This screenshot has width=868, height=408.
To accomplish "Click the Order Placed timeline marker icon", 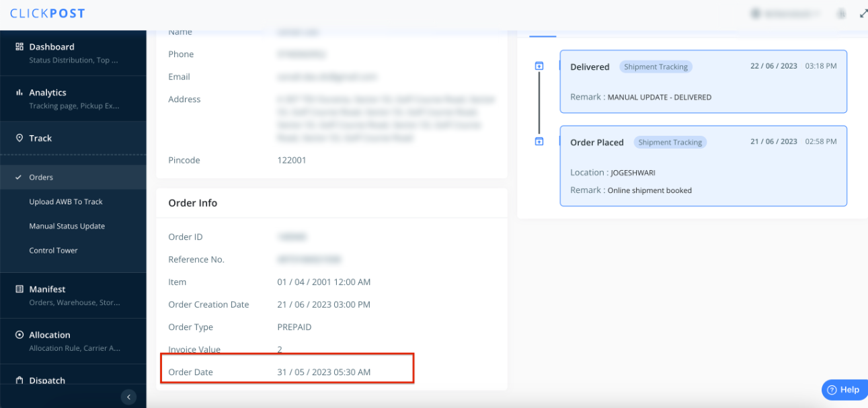I will click(539, 142).
